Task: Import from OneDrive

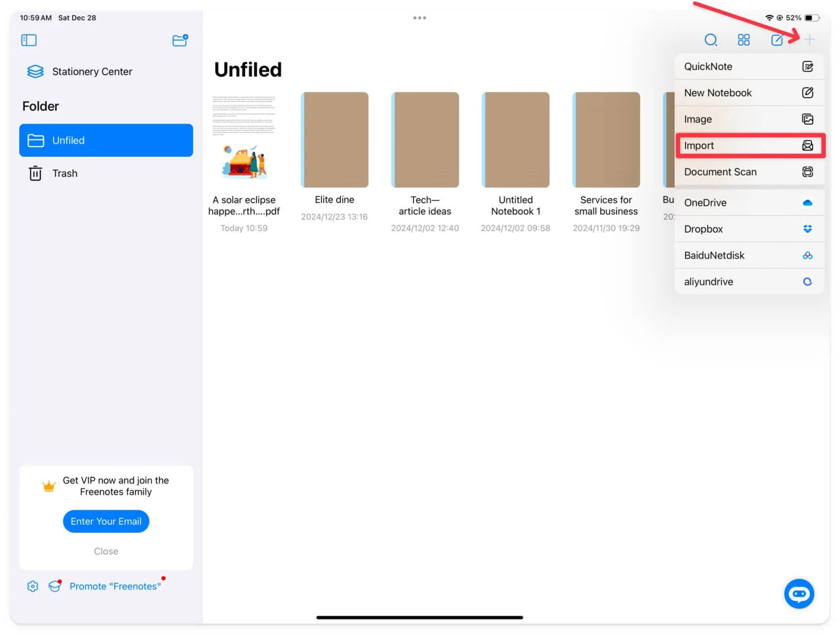Action: (748, 203)
